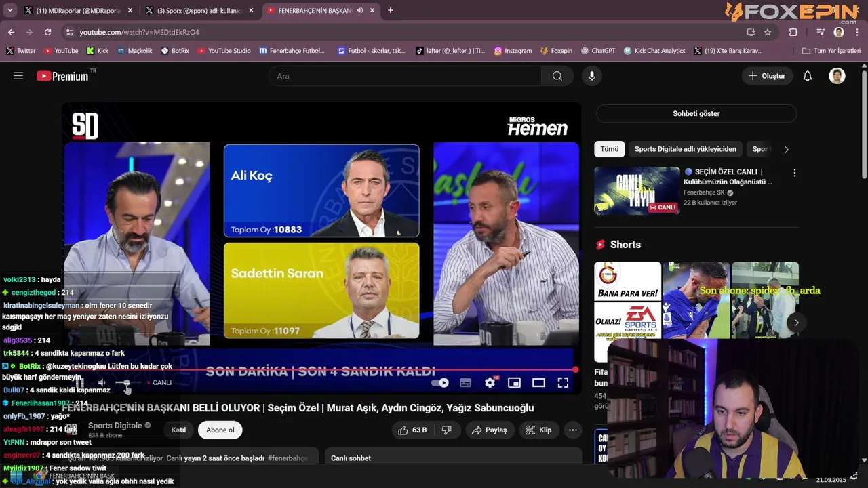Open Twitter bookmark
868x488 pixels.
21,51
